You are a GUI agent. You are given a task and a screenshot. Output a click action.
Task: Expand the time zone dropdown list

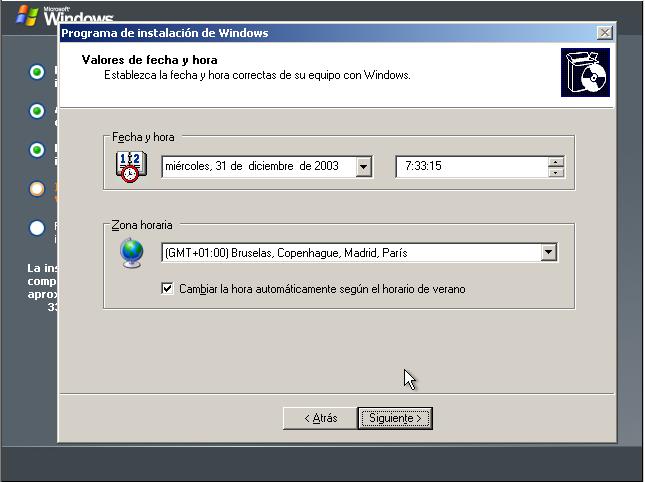coord(548,253)
